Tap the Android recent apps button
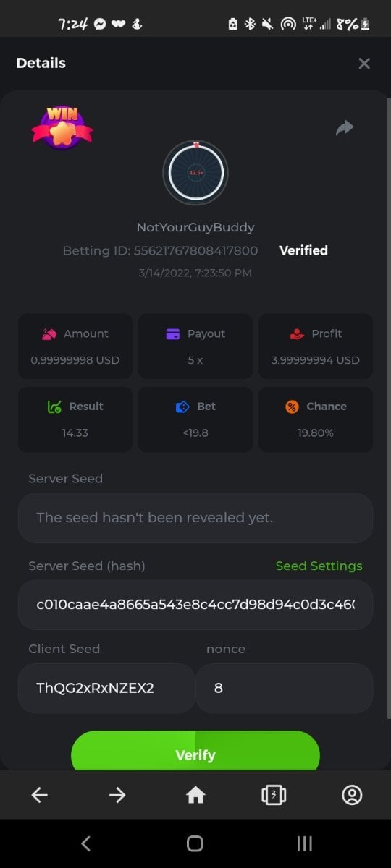 point(305,843)
